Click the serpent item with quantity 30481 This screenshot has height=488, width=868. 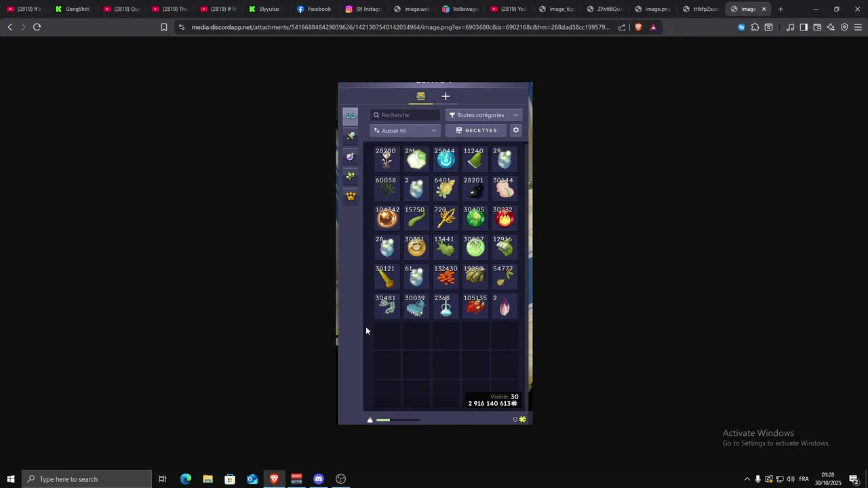[x=387, y=306]
